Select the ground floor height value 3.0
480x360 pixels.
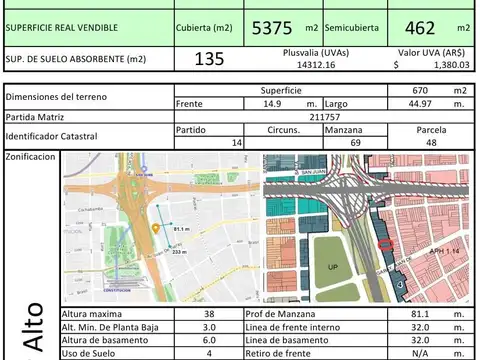click(x=209, y=327)
